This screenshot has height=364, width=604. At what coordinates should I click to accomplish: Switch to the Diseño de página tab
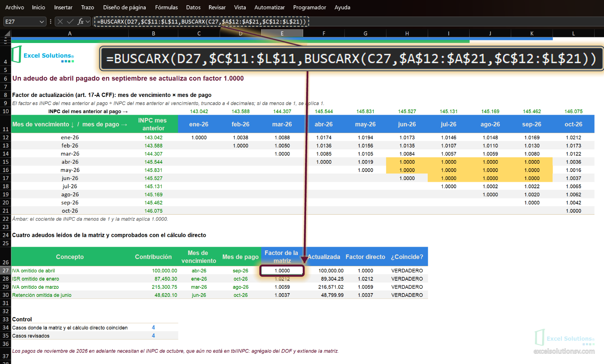(x=125, y=7)
